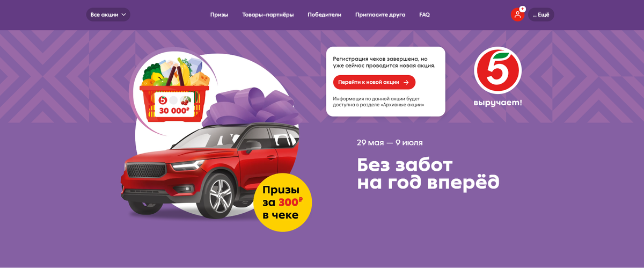Click the Pyaterochka '5' logo
Image resolution: width=644 pixels, height=268 pixels.
click(x=497, y=71)
